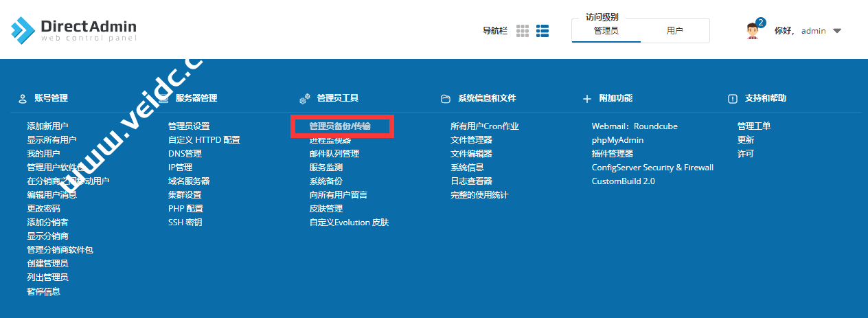This screenshot has height=318, width=868.
Task: Select the 用户 access level tab
Action: (x=675, y=31)
